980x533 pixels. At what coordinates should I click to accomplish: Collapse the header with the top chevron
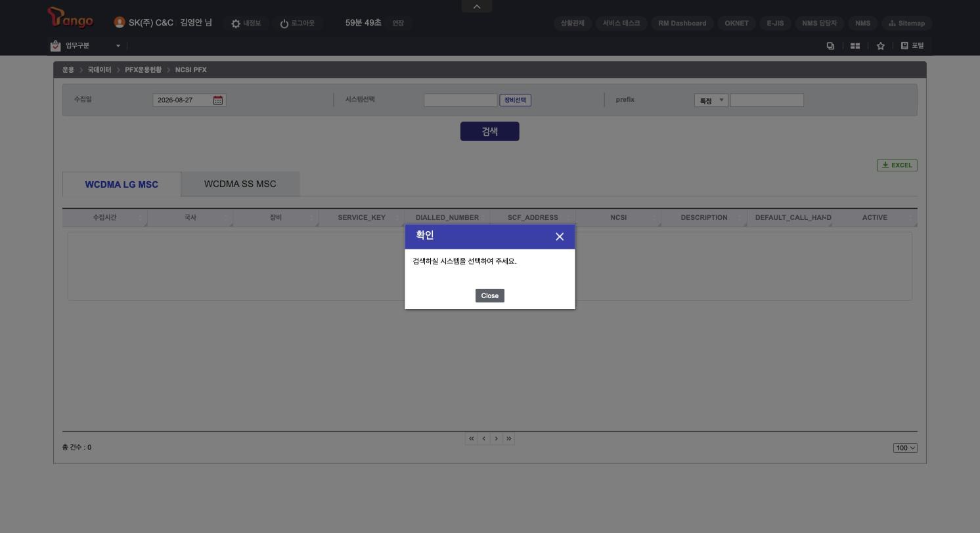[x=477, y=7]
